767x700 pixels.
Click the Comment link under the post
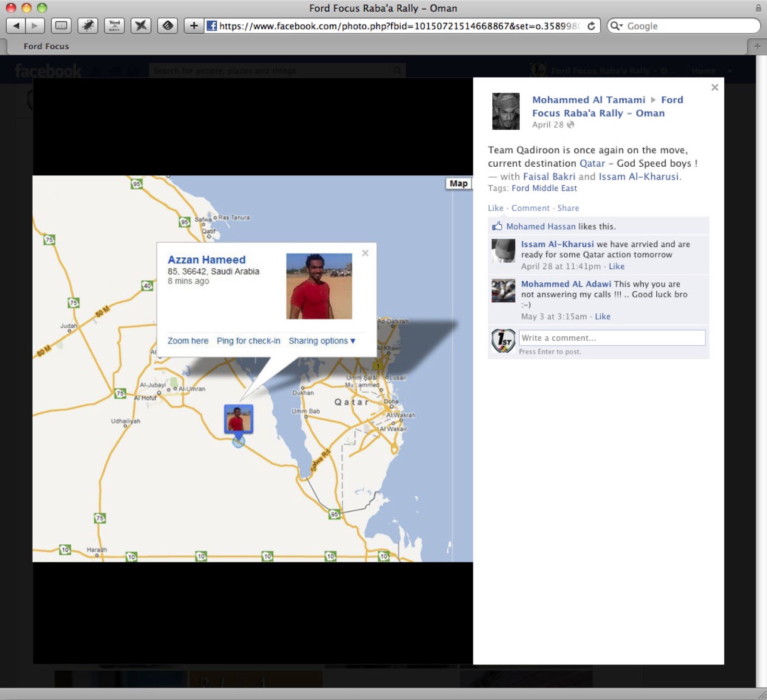[531, 208]
